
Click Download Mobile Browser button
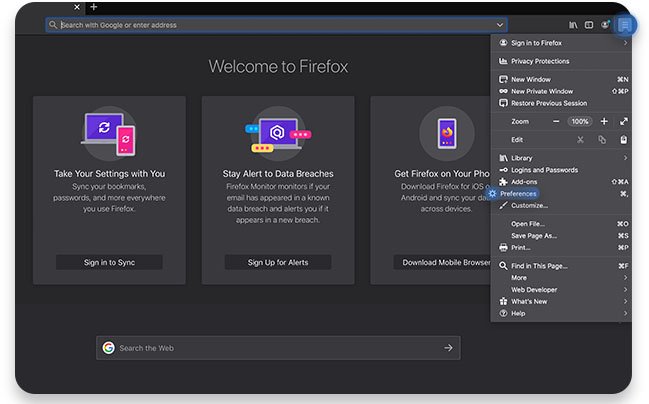pos(442,262)
